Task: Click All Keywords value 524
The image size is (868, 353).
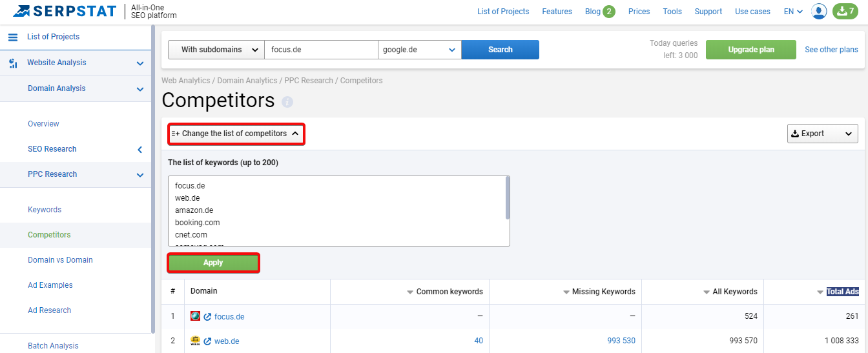Action: (x=750, y=317)
